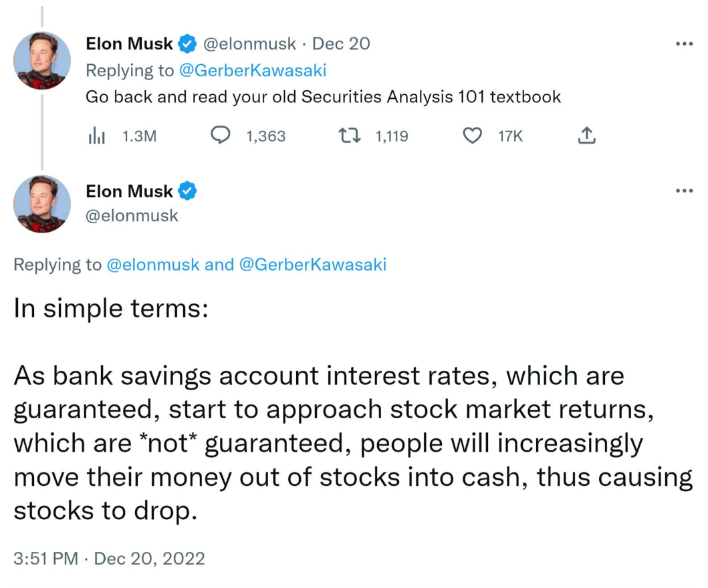Share tweet via upload arrow icon
Screen dimensions: 708x588
click(586, 136)
